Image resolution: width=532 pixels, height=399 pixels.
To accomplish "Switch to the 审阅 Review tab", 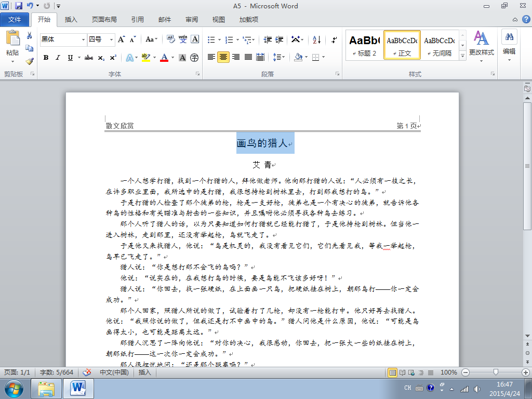I will tap(192, 20).
